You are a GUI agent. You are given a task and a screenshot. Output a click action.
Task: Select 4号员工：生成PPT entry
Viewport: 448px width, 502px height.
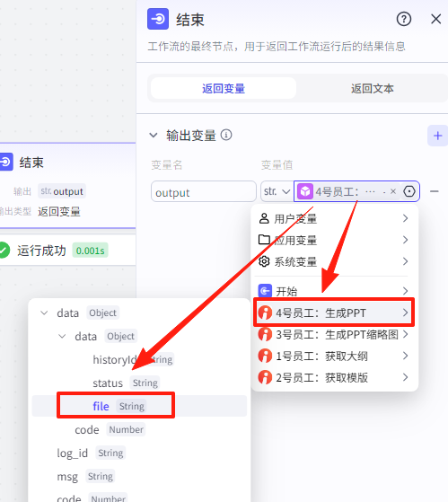[x=334, y=313]
